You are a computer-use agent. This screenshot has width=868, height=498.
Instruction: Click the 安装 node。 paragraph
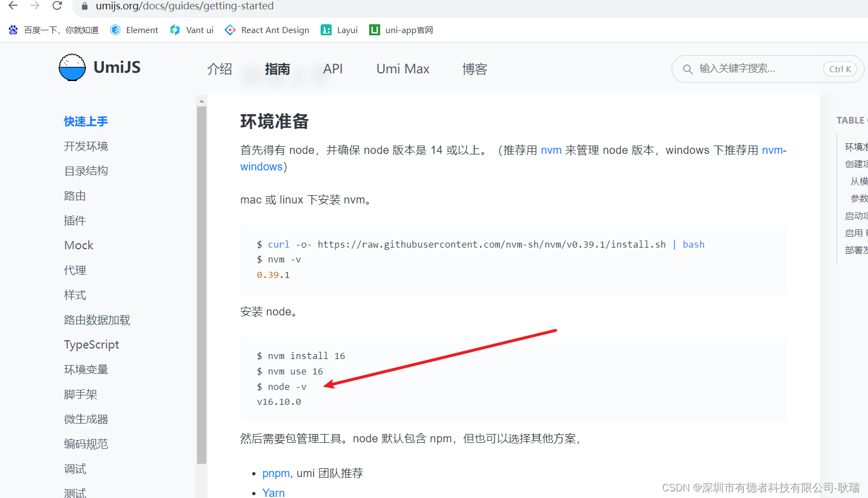(x=270, y=312)
